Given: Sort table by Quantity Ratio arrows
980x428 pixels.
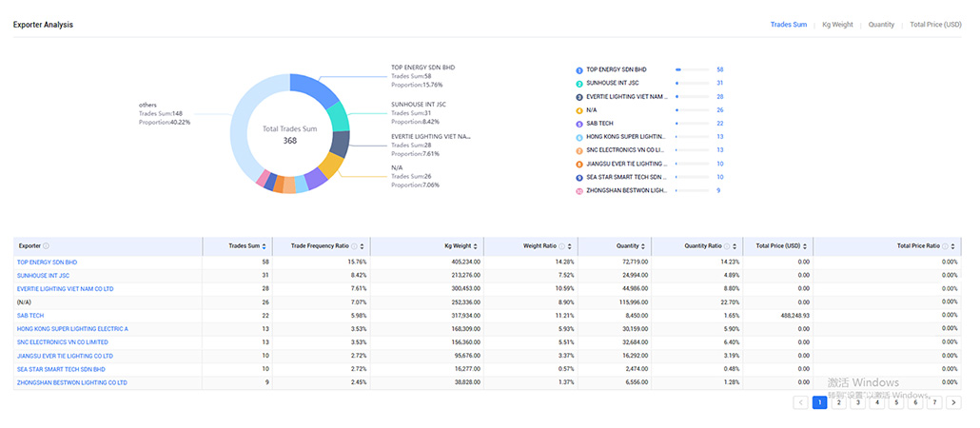Looking at the screenshot, I should 735,246.
